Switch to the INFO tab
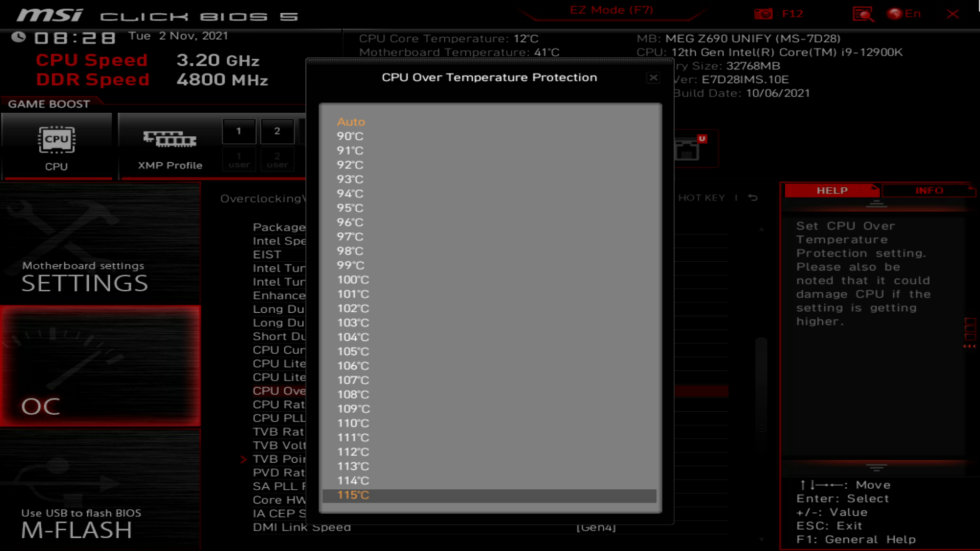Image resolution: width=980 pixels, height=551 pixels. click(x=929, y=190)
